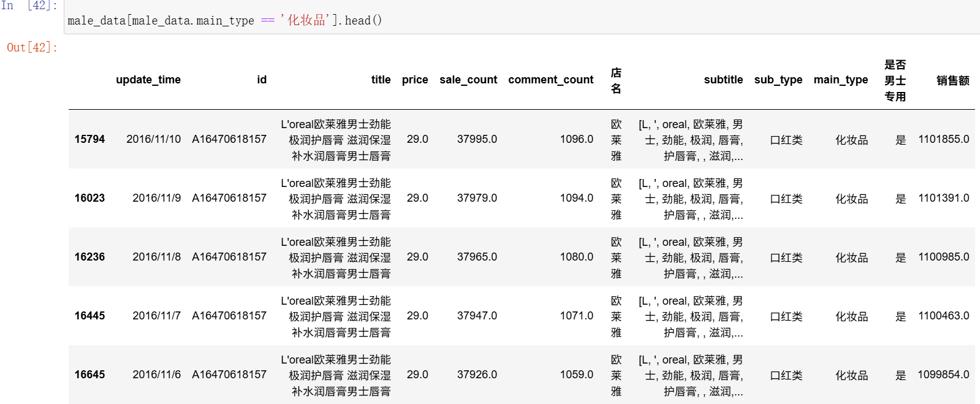Click sale_count value 37926.0
The height and width of the screenshot is (404, 980).
(x=477, y=375)
